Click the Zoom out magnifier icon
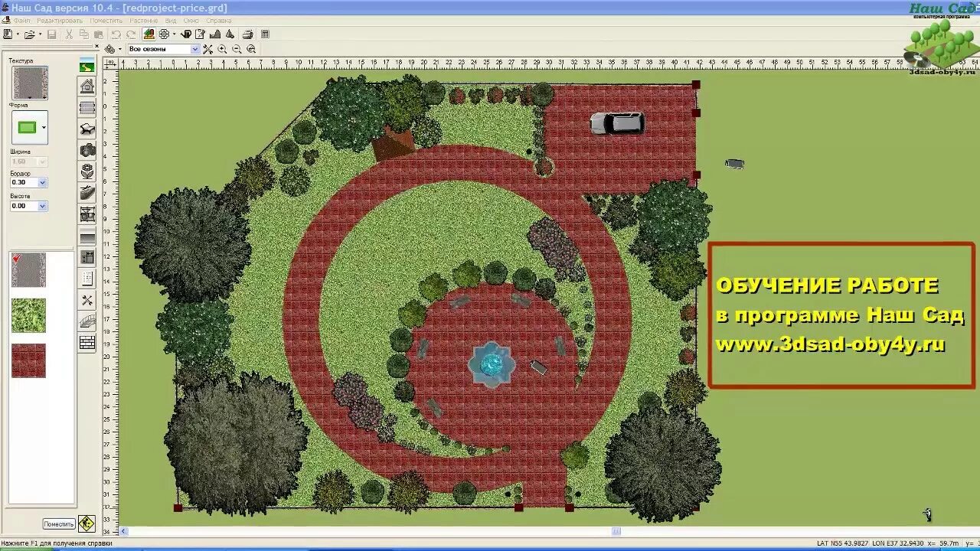Image resolution: width=980 pixels, height=551 pixels. pyautogui.click(x=237, y=49)
